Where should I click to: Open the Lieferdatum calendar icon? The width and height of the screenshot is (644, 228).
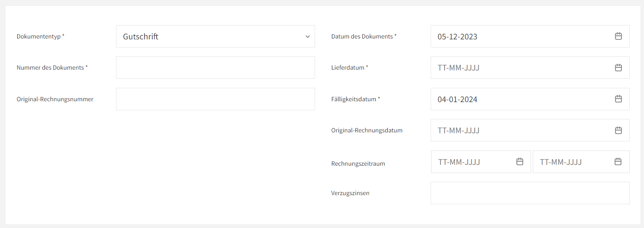pyautogui.click(x=618, y=67)
